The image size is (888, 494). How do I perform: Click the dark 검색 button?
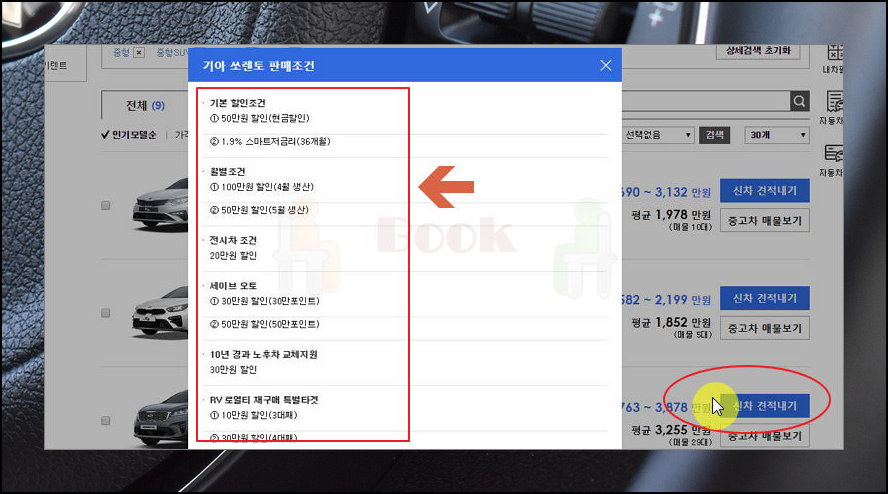715,135
